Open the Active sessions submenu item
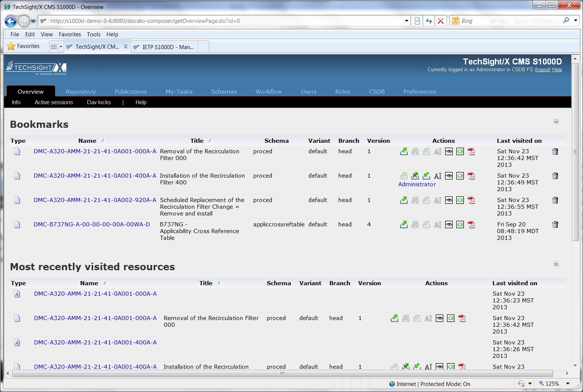The image size is (583, 392). click(54, 102)
